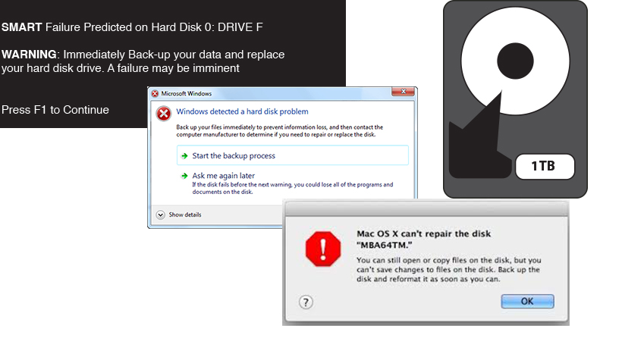The width and height of the screenshot is (644, 341).
Task: Click the Windows detected a hard disk problem heading
Action: (242, 111)
